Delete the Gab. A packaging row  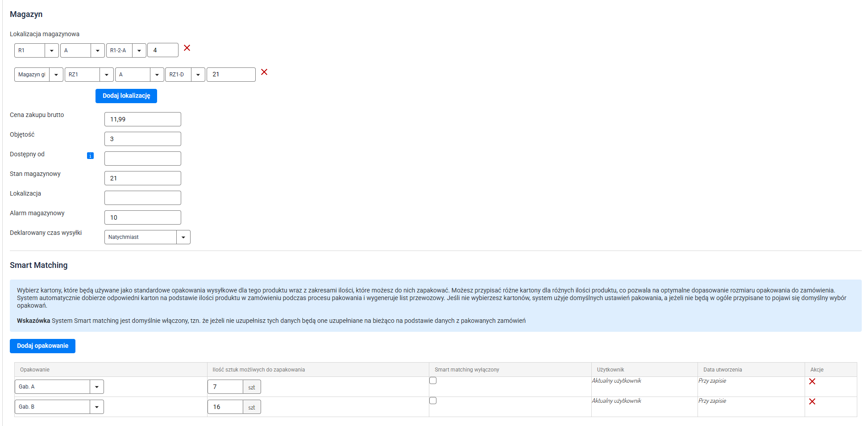tap(812, 381)
